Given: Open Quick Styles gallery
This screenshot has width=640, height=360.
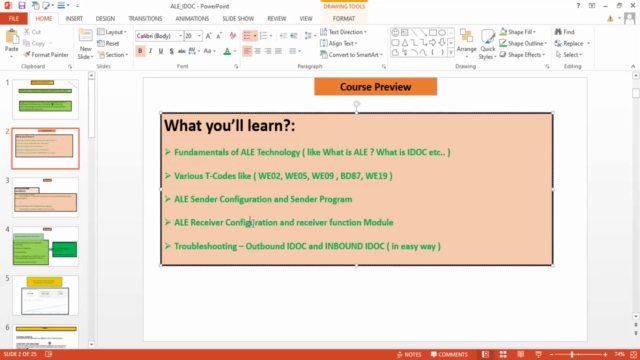Looking at the screenshot, I should point(487,44).
